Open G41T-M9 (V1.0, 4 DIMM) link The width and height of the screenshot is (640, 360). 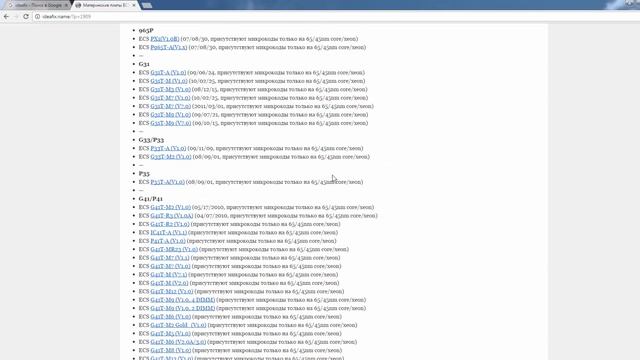(182, 300)
